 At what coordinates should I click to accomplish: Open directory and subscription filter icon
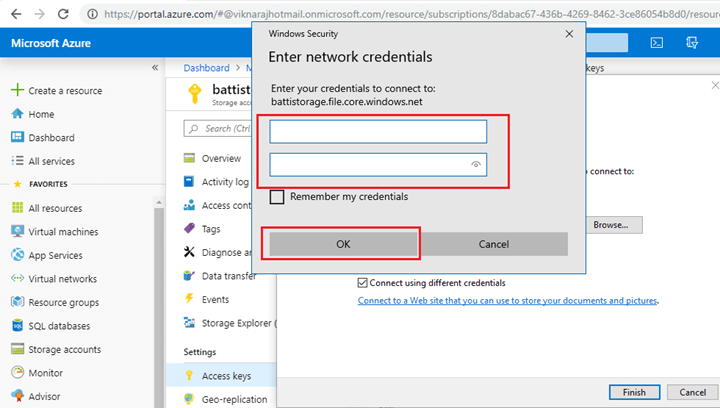[692, 43]
